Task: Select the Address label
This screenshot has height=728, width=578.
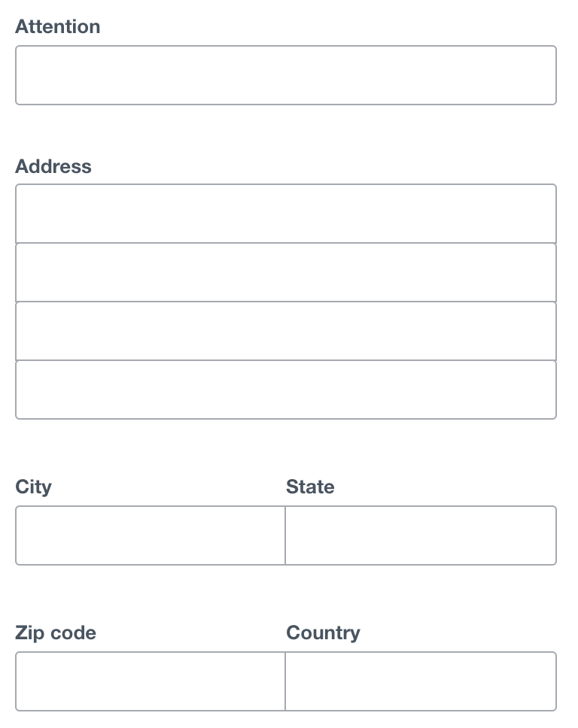Action: point(53,166)
